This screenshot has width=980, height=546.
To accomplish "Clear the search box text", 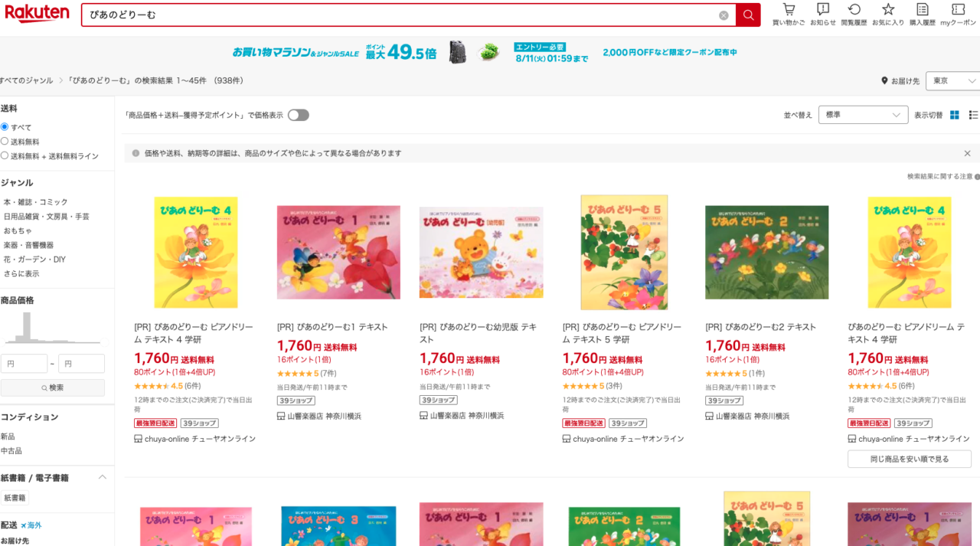I will pyautogui.click(x=724, y=15).
